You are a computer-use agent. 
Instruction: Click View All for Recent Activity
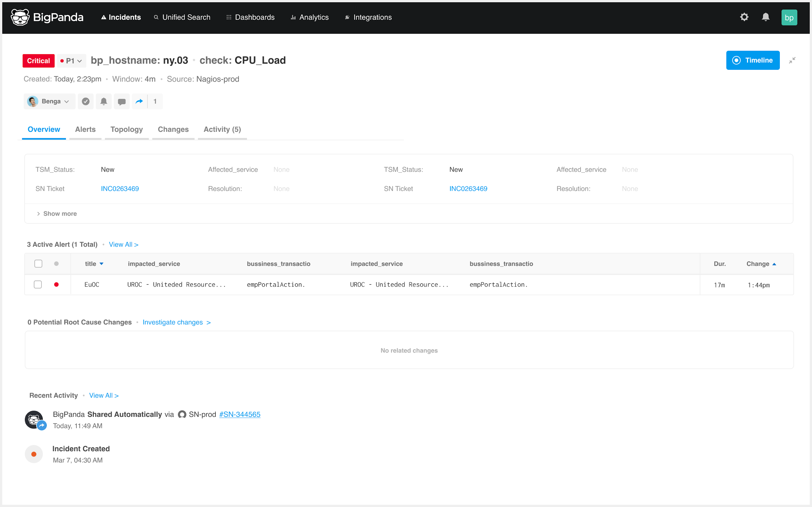coord(104,395)
